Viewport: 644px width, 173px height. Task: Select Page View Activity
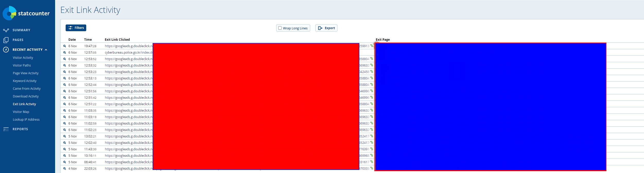click(26, 73)
